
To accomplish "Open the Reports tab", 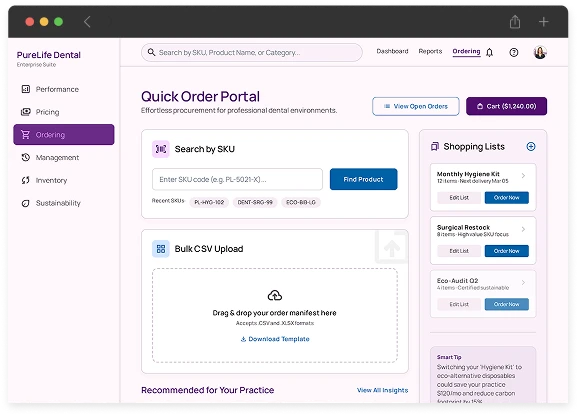I will [x=430, y=51].
